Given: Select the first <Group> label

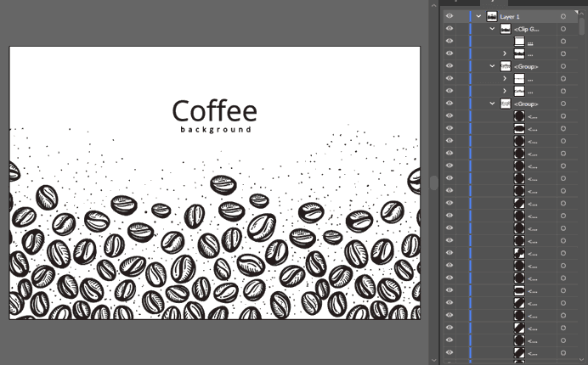Looking at the screenshot, I should 526,67.
